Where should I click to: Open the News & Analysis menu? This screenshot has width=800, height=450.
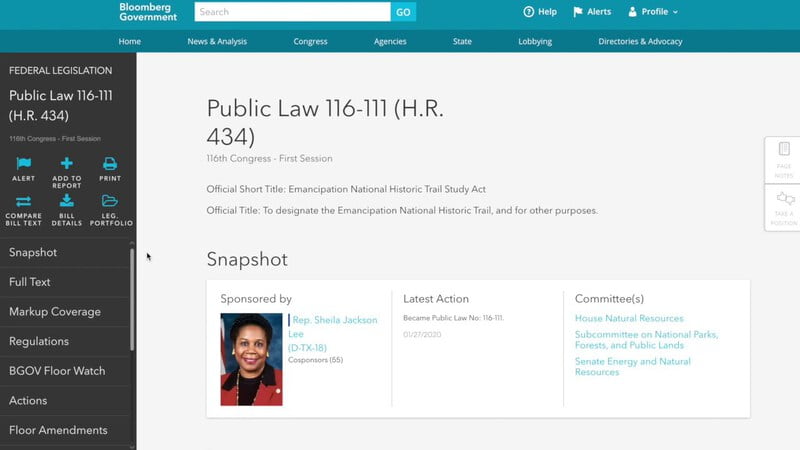217,41
